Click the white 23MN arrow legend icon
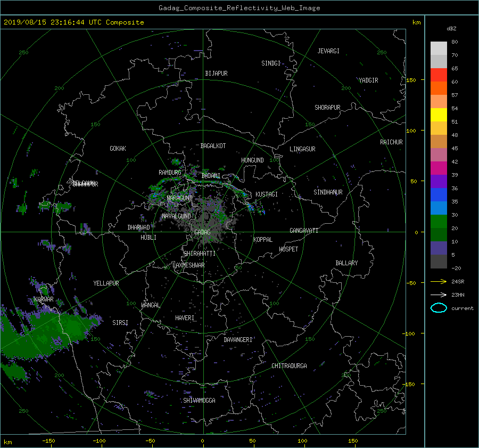 [439, 295]
